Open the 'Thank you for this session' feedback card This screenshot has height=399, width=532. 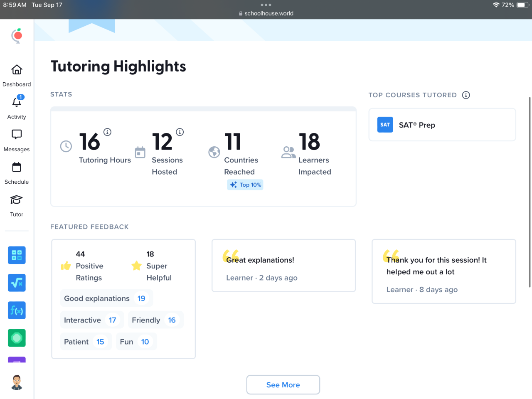[444, 271]
